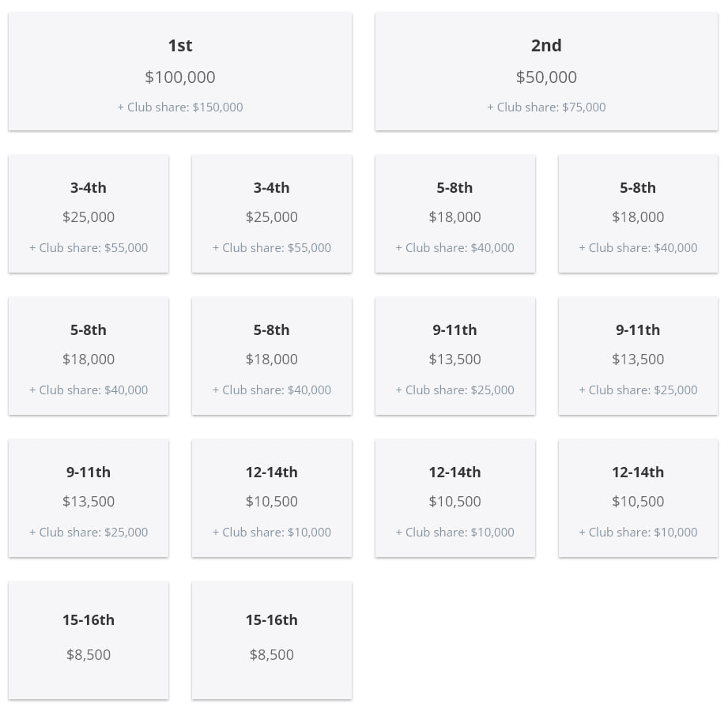Screen dimensions: 728x704
Task: Open the 2nd place prize card heading
Action: [x=546, y=46]
